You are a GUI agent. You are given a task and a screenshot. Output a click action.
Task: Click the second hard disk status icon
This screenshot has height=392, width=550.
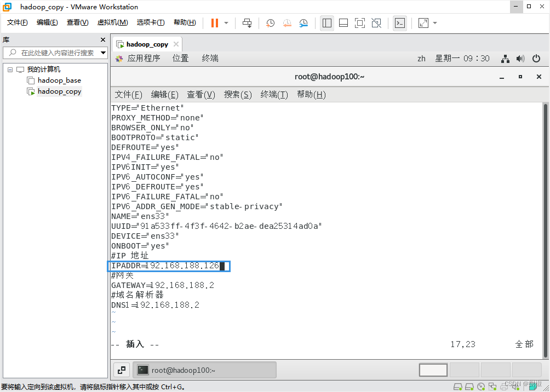pos(469,385)
